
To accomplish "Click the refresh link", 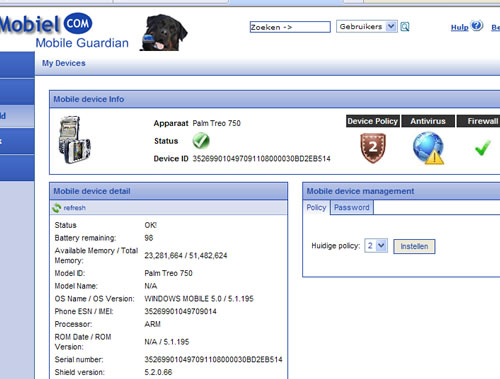I will point(74,208).
